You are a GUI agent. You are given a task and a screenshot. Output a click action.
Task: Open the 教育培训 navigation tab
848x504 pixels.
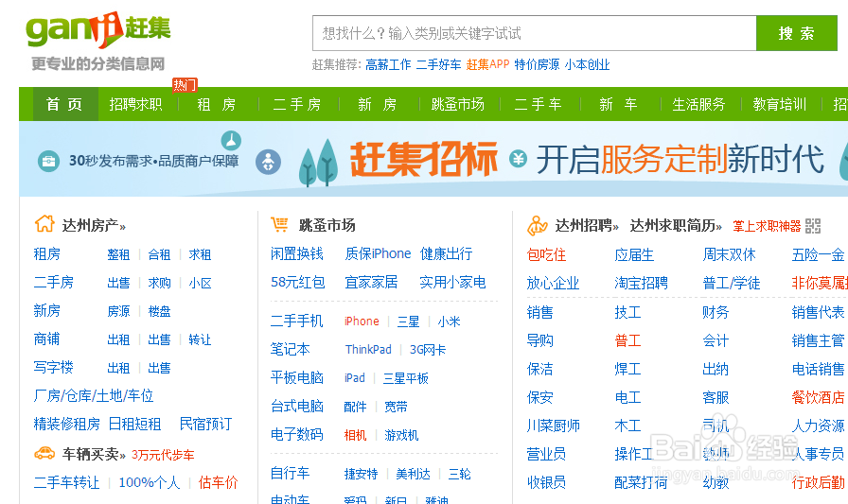click(x=779, y=104)
